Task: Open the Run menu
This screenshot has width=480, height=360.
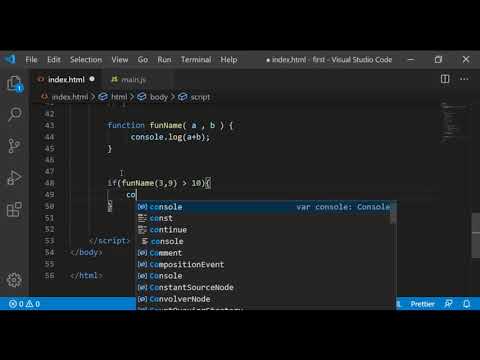Action: [x=164, y=60]
